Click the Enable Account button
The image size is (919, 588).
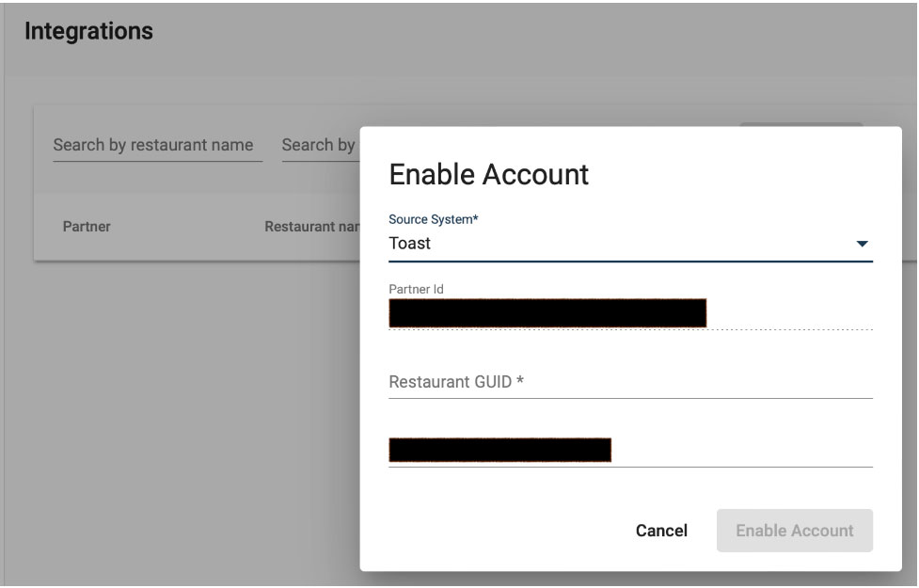pos(794,531)
